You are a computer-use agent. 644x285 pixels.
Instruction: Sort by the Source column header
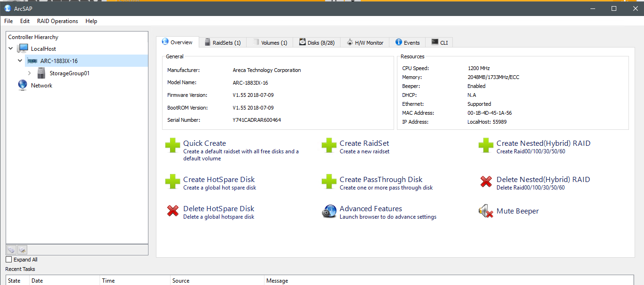coord(217,281)
